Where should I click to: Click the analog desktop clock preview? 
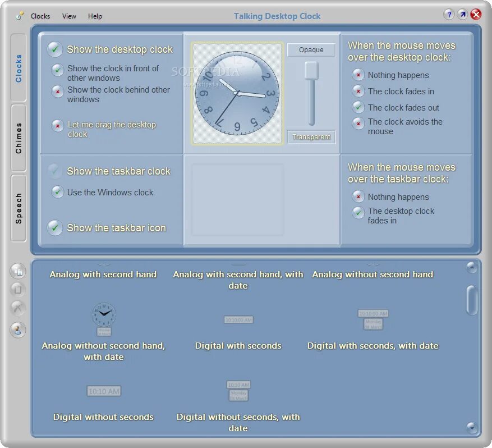[237, 94]
